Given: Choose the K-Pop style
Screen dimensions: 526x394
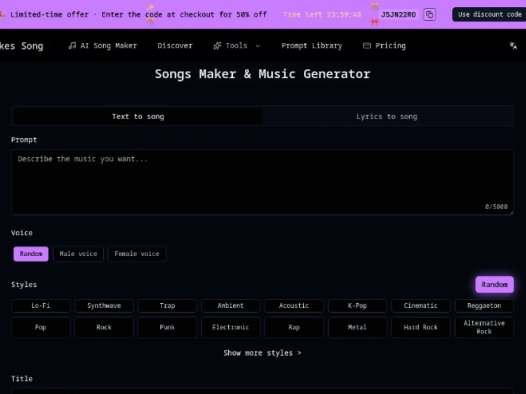Looking at the screenshot, I should tap(357, 305).
